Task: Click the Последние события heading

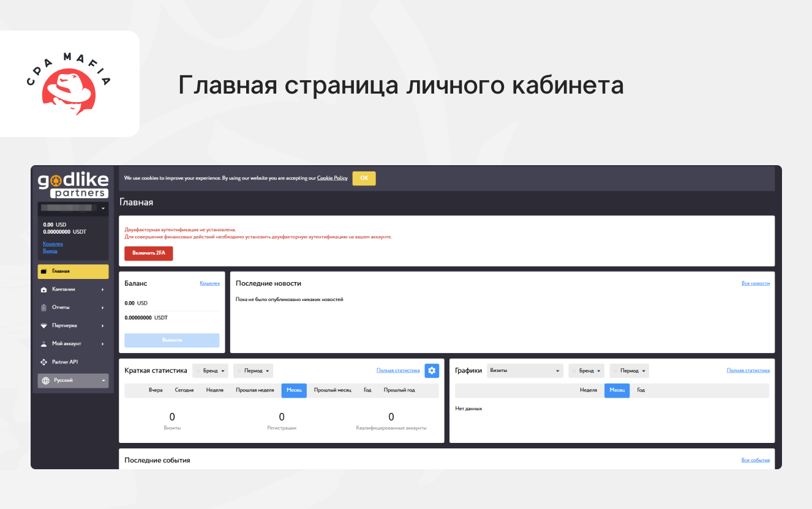Action: pos(157,460)
